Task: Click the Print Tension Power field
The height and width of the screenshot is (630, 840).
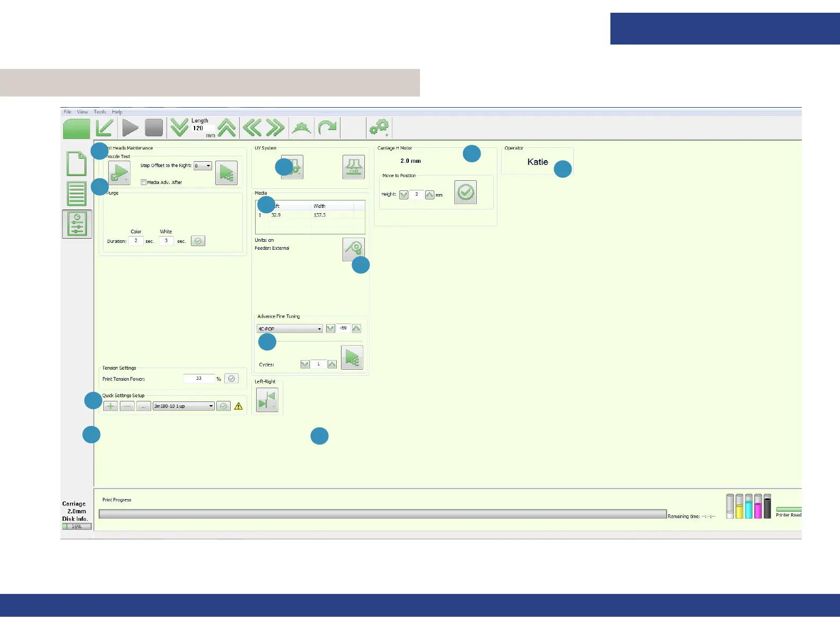Action: [199, 379]
